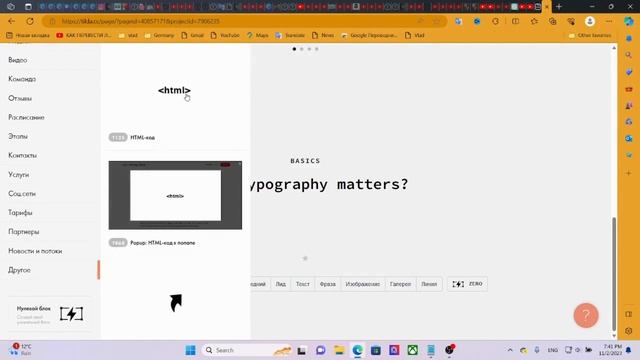
Task: Click the Edge sidebar plus icon
Action: [x=629, y=173]
